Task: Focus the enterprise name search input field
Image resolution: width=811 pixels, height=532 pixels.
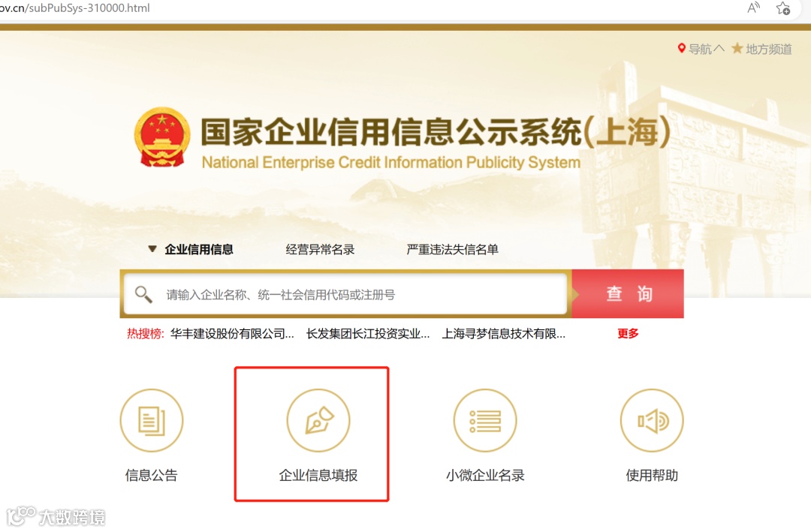Action: [x=345, y=294]
